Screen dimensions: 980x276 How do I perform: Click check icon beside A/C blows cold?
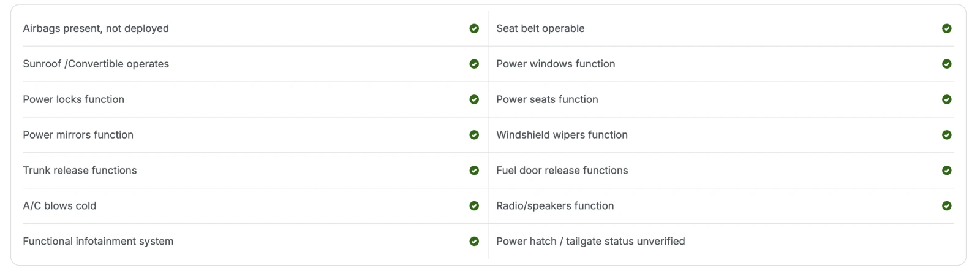click(x=474, y=206)
